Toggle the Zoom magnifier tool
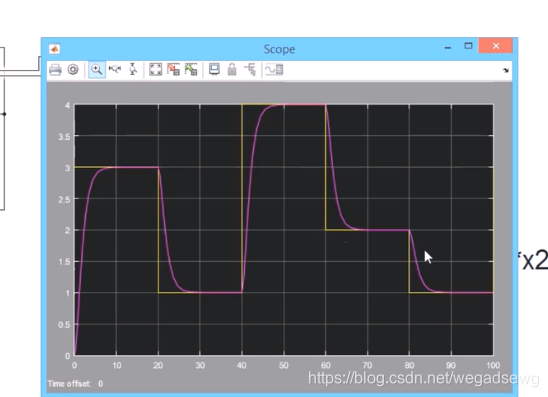Screen dimensions: 548x397 pyautogui.click(x=97, y=70)
